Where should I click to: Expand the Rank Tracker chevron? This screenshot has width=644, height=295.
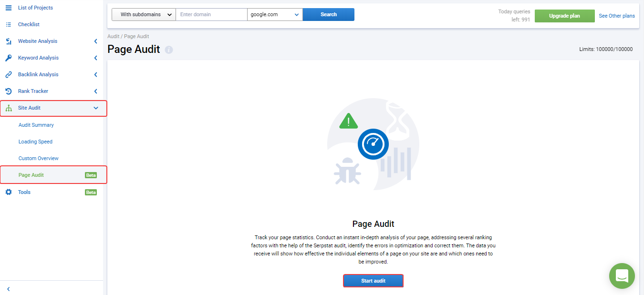click(96, 92)
